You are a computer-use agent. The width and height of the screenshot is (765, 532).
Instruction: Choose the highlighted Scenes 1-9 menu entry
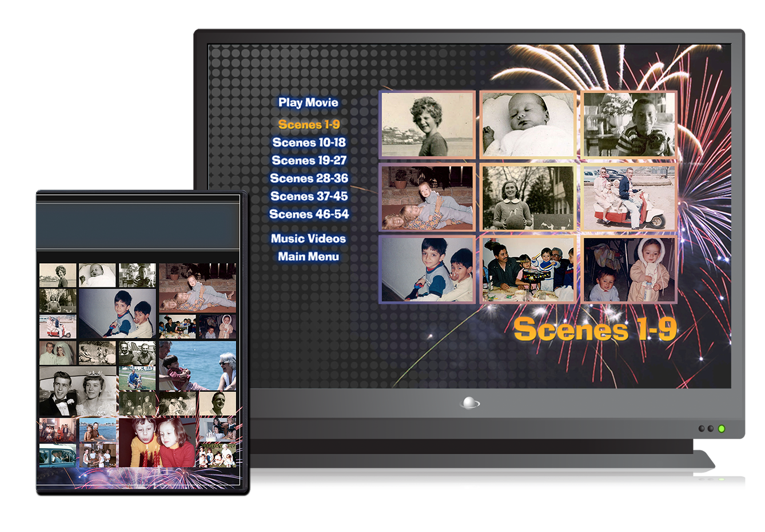point(309,125)
